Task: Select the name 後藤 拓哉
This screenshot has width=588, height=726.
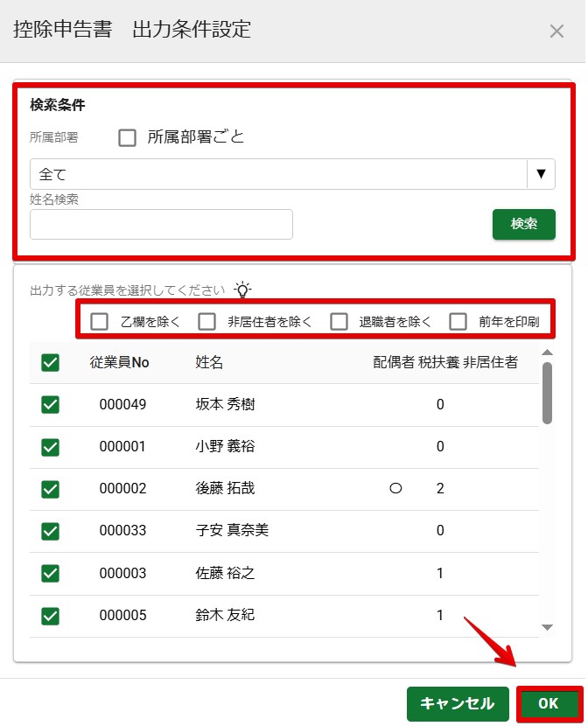Action: point(225,488)
